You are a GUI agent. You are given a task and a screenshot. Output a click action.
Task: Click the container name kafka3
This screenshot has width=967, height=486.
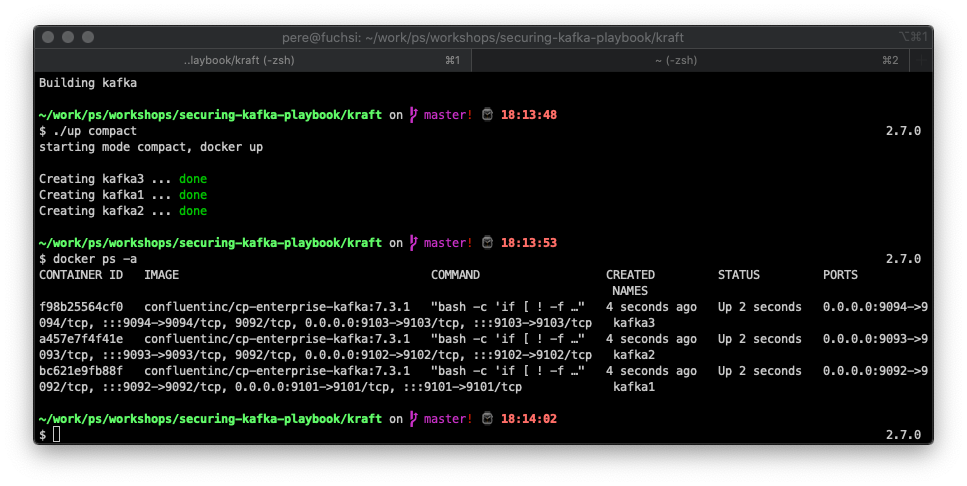click(634, 323)
